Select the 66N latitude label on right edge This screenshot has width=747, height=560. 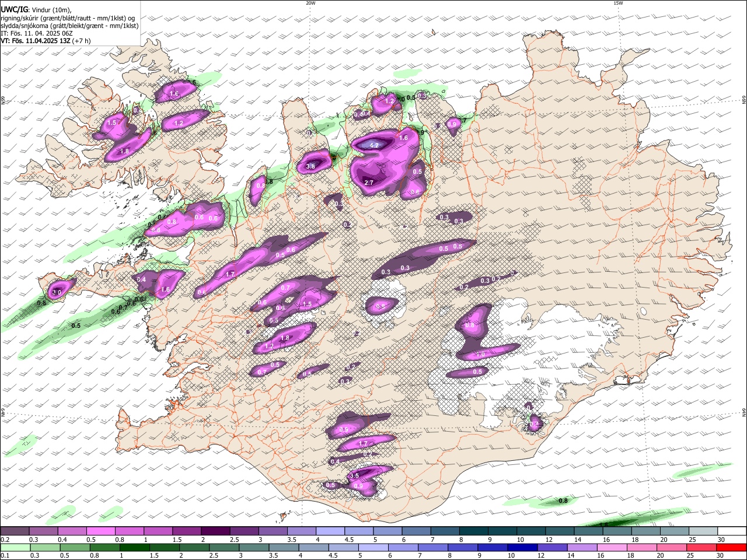click(x=744, y=100)
